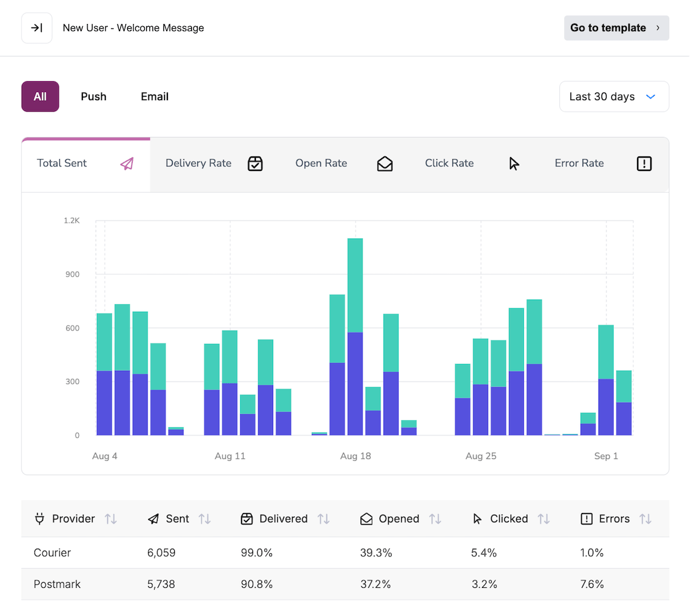Click the Open Rate envelope icon
Viewport: 690px width, 616px height.
point(385,164)
